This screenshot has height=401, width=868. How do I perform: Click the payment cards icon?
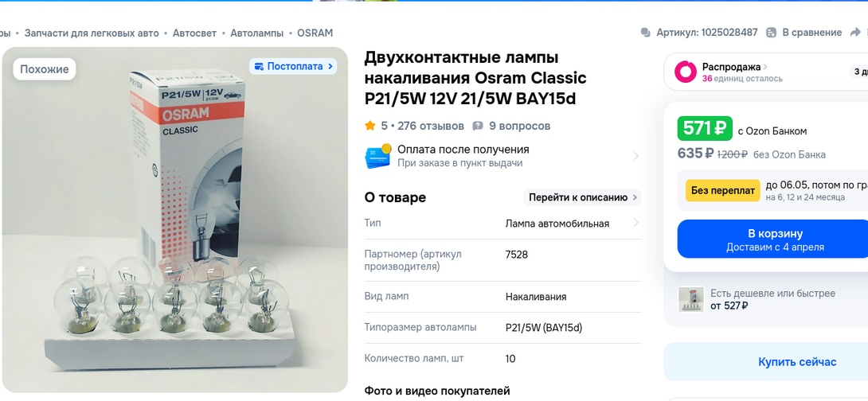coord(378,156)
